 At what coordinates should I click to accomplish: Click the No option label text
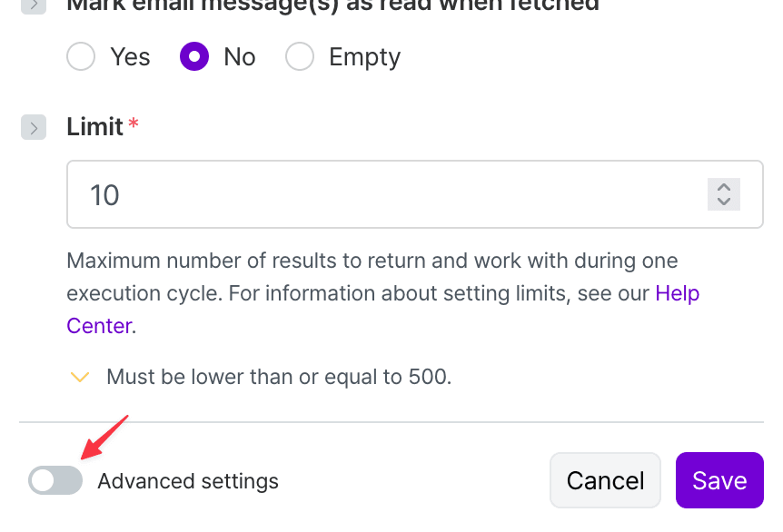[240, 57]
